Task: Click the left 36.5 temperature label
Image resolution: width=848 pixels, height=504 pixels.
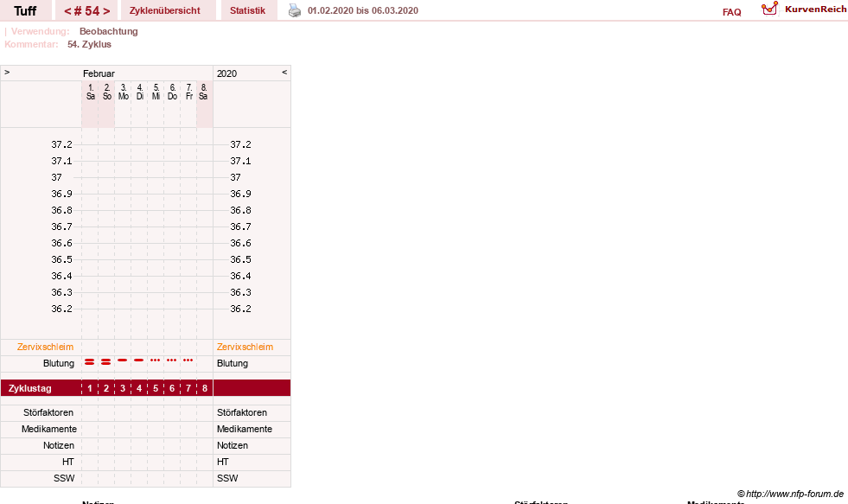Action: 61,259
